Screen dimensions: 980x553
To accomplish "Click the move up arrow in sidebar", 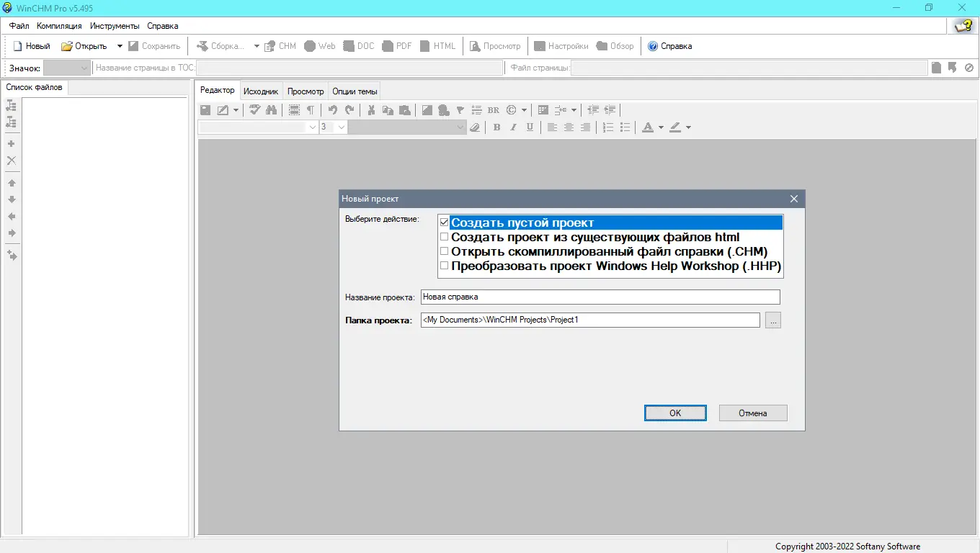I will (x=12, y=183).
